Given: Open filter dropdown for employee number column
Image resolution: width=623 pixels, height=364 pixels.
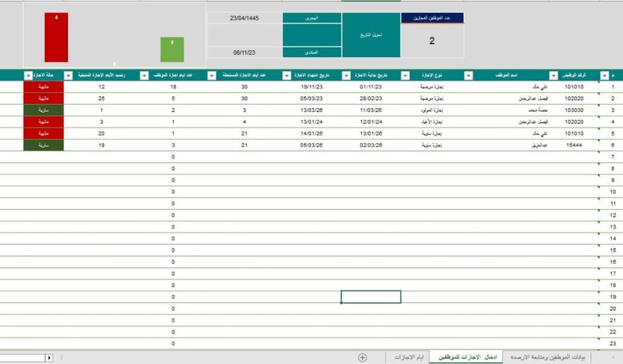Looking at the screenshot, I should coord(553,75).
